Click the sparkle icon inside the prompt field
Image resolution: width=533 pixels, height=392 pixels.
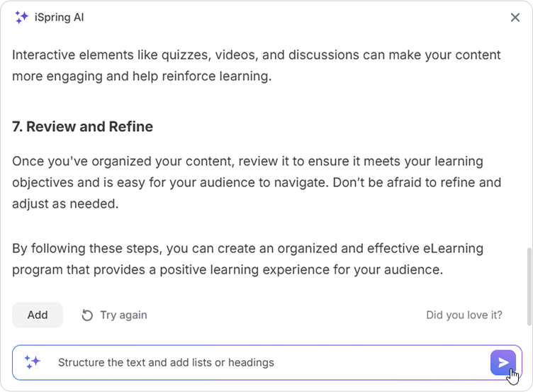pos(33,362)
